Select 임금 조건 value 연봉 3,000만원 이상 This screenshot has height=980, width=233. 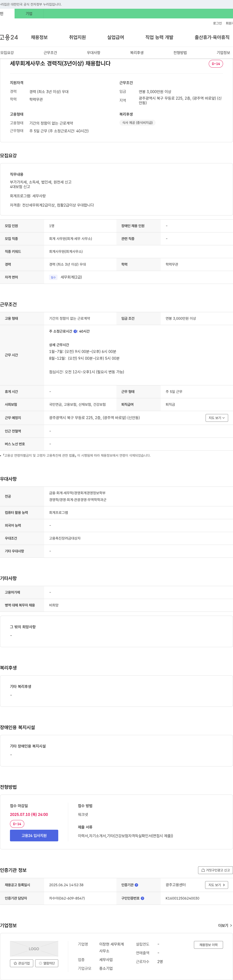tap(181, 319)
